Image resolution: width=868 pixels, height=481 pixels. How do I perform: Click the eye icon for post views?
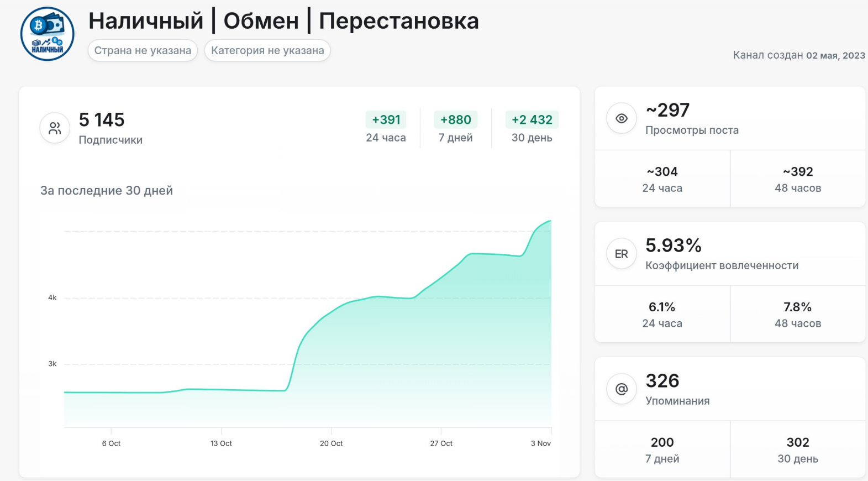621,118
